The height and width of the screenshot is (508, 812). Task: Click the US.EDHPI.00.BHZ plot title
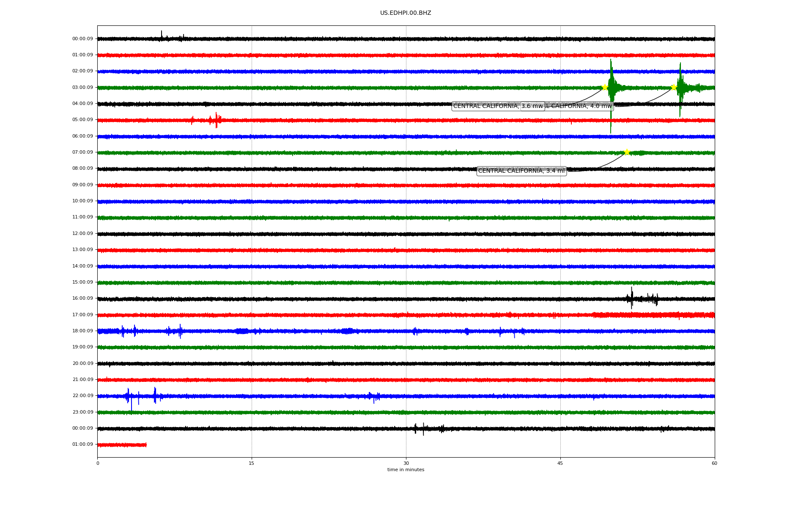point(405,13)
